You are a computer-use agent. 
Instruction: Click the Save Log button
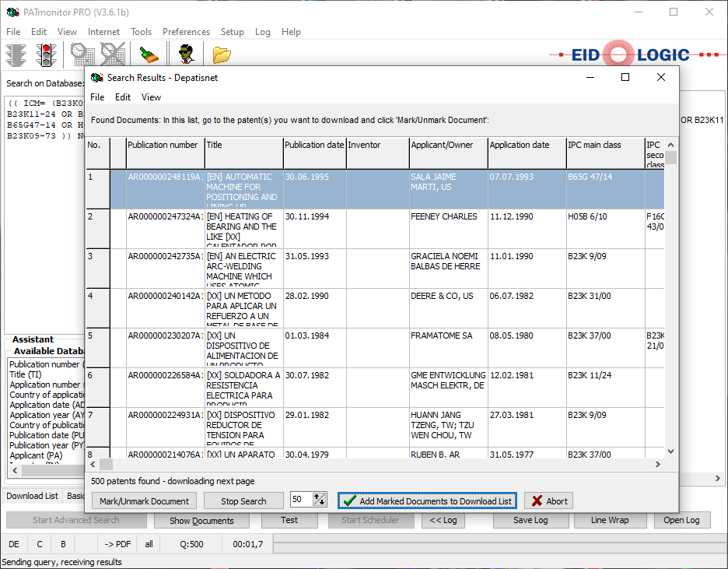(x=530, y=520)
